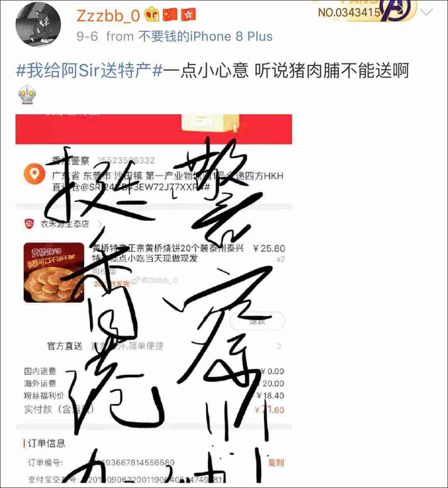Expand the 农禾源生态店 shop arrow
Screen dimensions: 448x488
(x=99, y=224)
